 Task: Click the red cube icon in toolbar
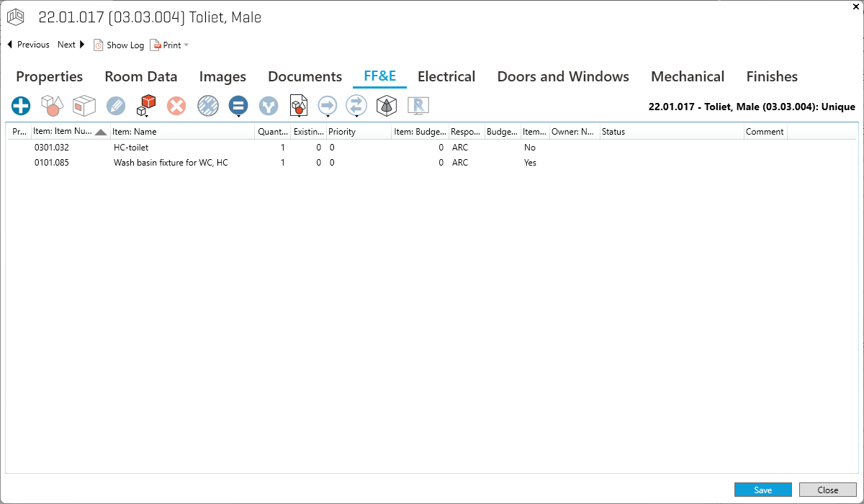pos(145,106)
